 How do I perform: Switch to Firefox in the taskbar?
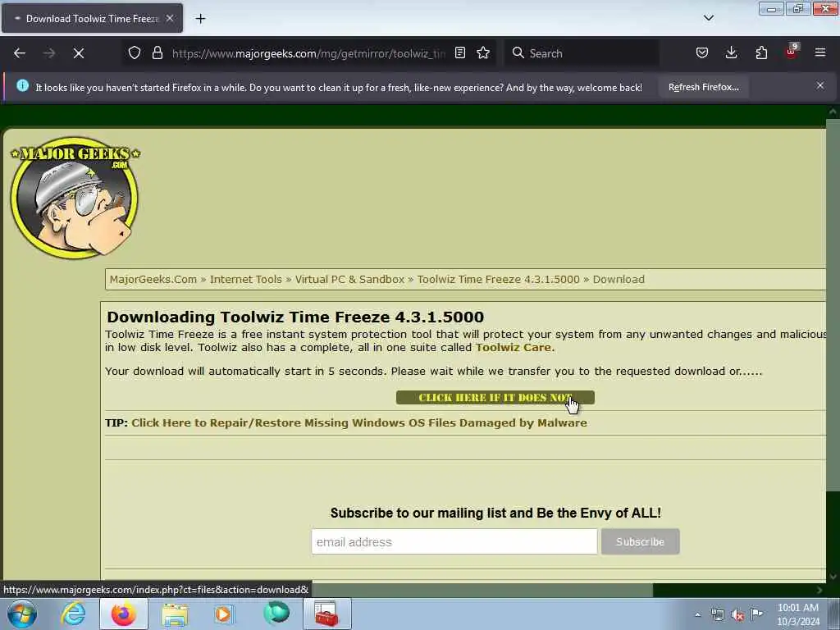(124, 614)
